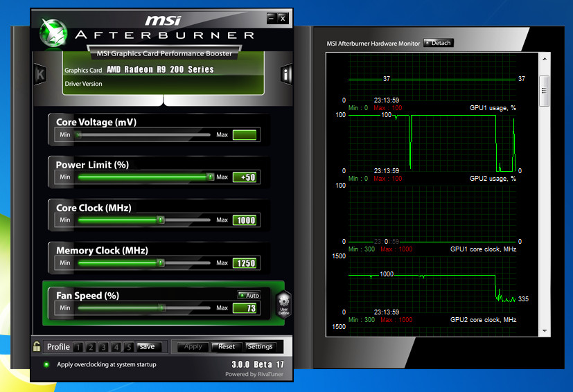Click the Core Voltage value field

245,135
